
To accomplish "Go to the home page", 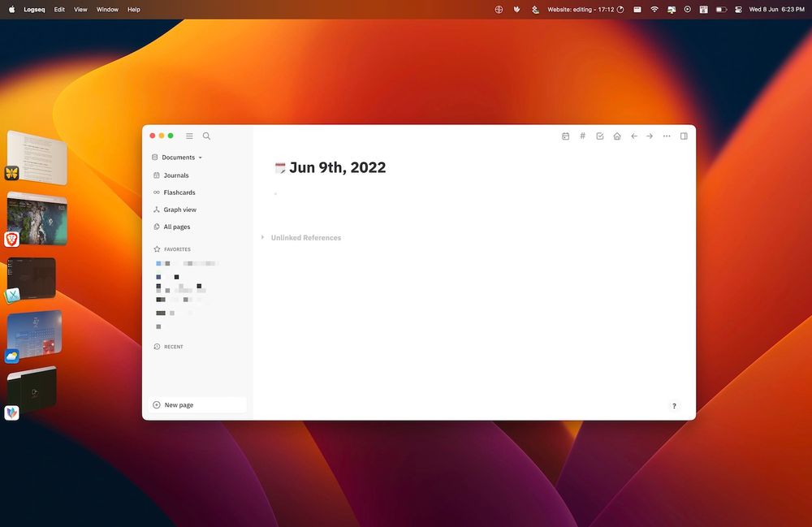I will tap(617, 136).
